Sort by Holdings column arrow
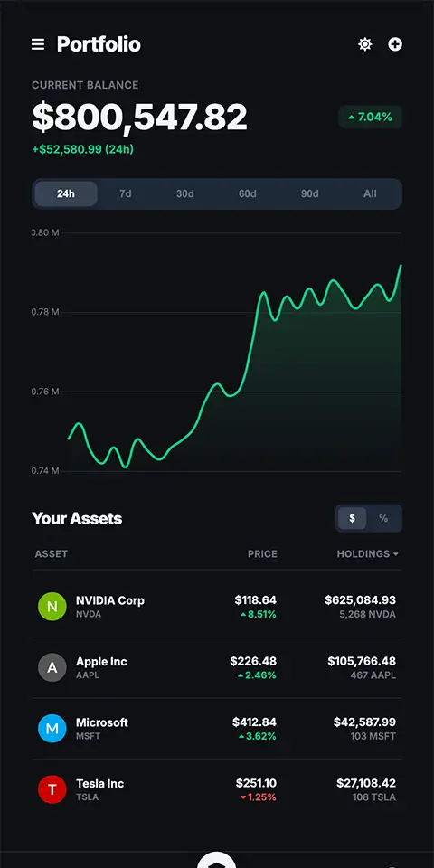This screenshot has height=868, width=434. click(396, 554)
